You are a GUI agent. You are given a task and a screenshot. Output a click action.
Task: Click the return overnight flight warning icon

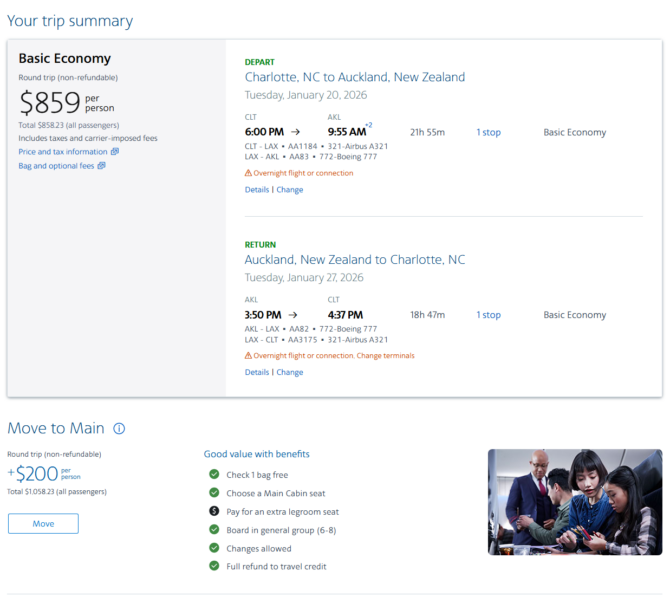[x=248, y=355]
